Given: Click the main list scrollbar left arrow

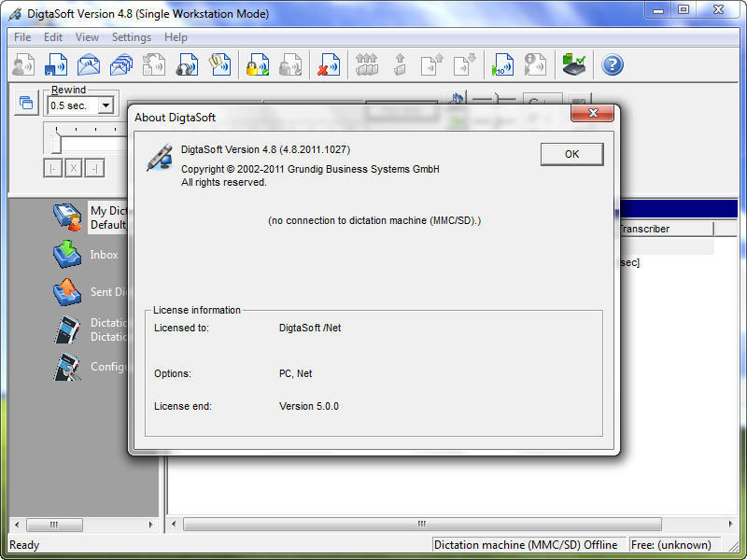Looking at the screenshot, I should [x=174, y=525].
